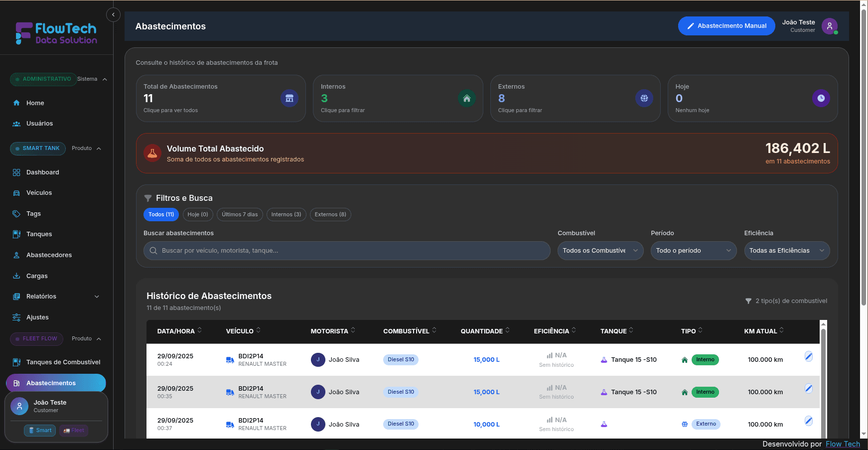Expand the Período selector
This screenshot has width=868, height=450.
693,251
